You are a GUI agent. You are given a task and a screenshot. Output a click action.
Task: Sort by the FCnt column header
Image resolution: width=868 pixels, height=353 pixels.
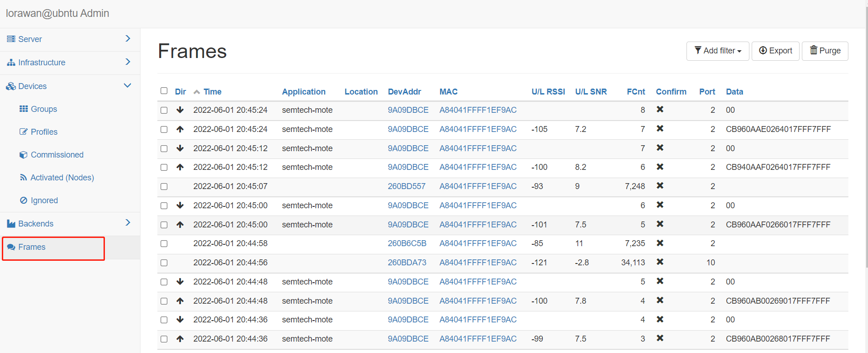coord(635,92)
